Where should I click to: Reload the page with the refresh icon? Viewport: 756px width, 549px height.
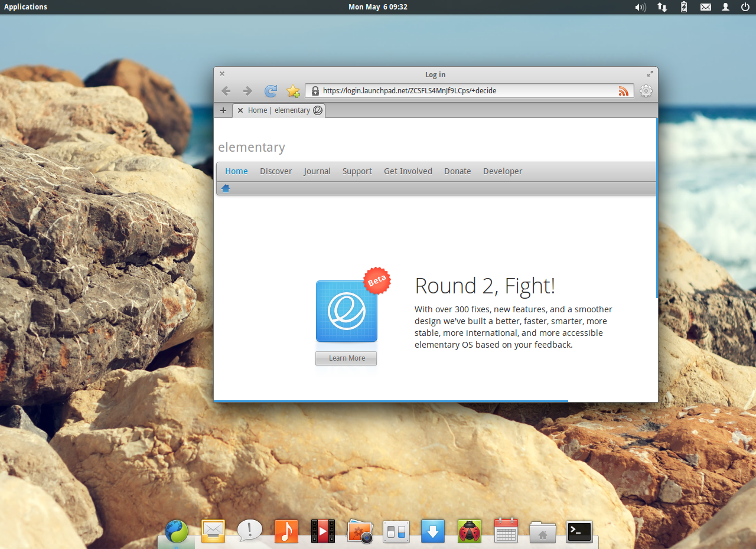(271, 91)
